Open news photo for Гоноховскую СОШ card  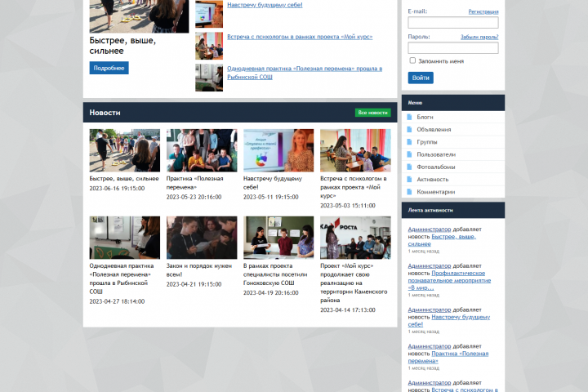click(278, 238)
